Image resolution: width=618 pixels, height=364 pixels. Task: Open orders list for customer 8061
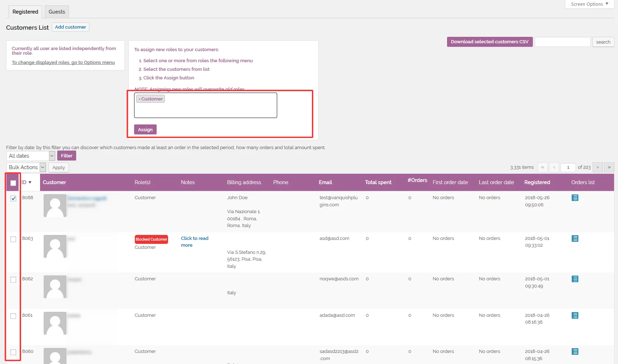(575, 315)
